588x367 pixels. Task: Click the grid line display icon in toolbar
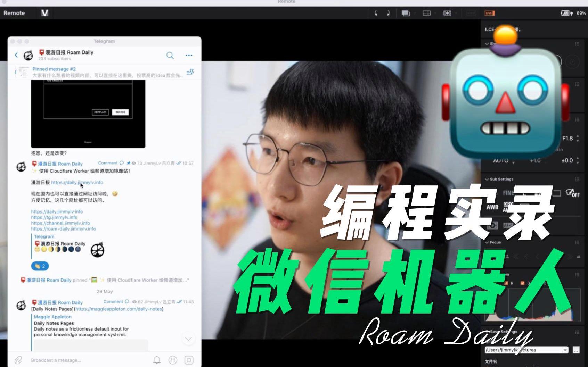(426, 13)
